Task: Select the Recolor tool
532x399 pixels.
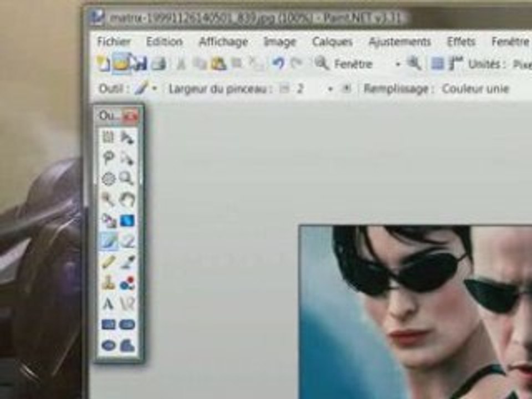Action: [127, 283]
